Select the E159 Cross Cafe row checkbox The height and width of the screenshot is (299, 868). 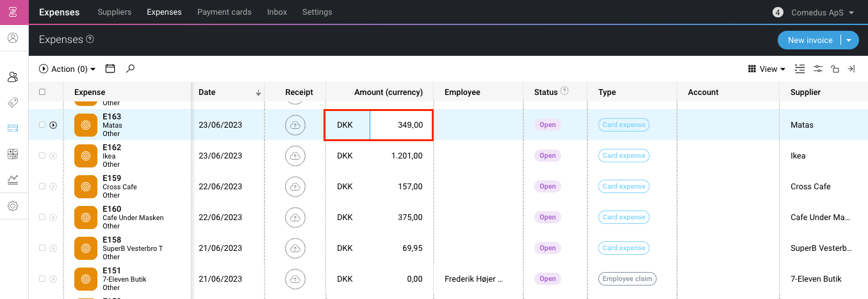tap(42, 187)
